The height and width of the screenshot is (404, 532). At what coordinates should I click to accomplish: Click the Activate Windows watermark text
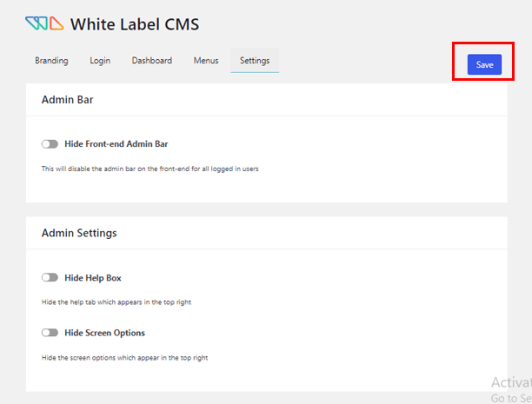click(x=510, y=382)
